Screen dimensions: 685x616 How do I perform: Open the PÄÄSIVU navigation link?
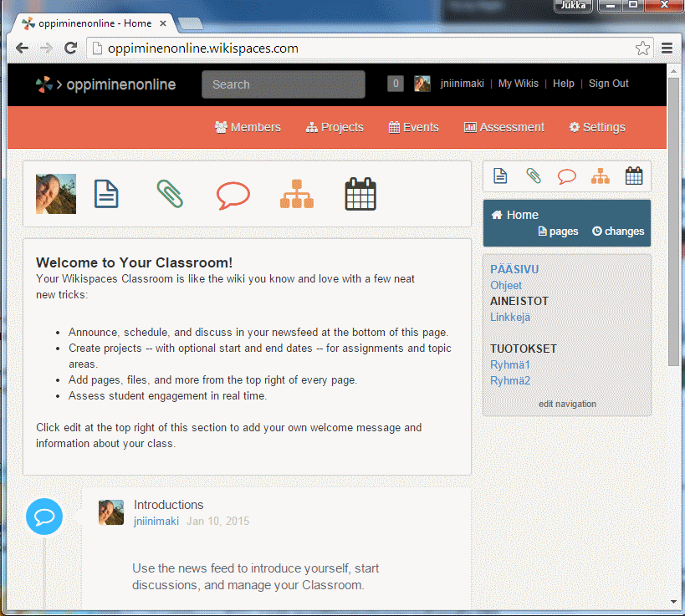(514, 269)
